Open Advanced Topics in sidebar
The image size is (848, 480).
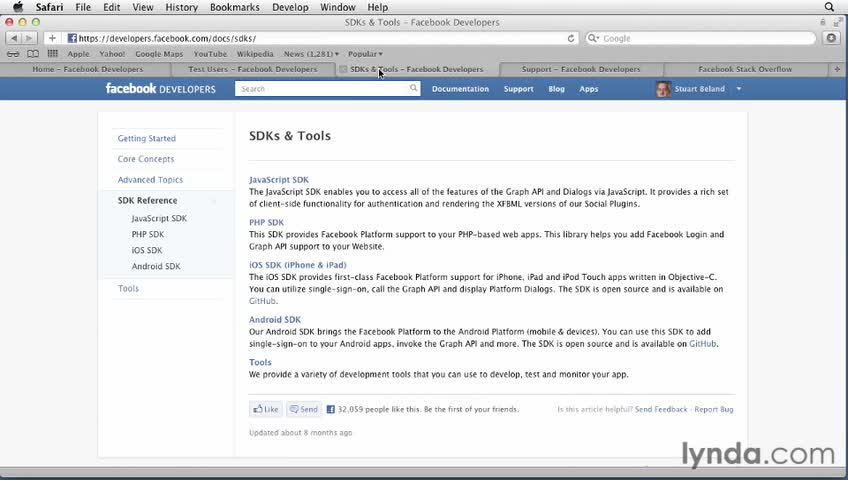pos(150,179)
